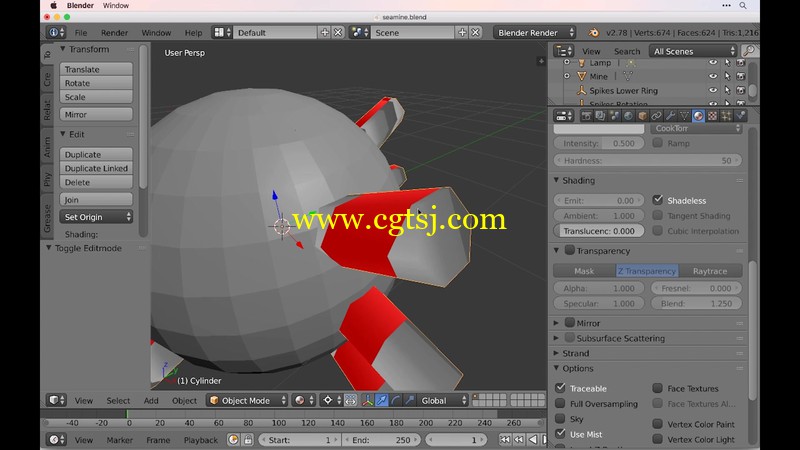The width and height of the screenshot is (800, 450).
Task: Open the File menu
Action: [x=81, y=32]
